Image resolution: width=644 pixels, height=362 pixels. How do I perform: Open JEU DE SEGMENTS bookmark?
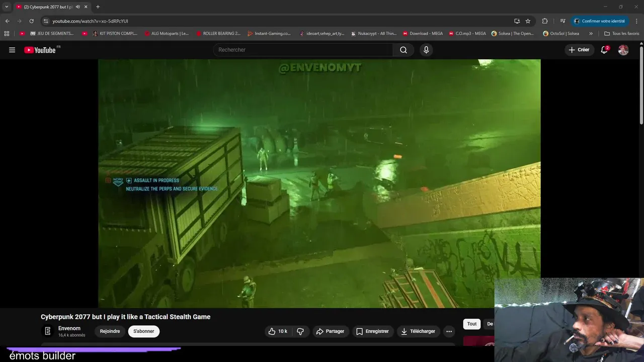52,34
